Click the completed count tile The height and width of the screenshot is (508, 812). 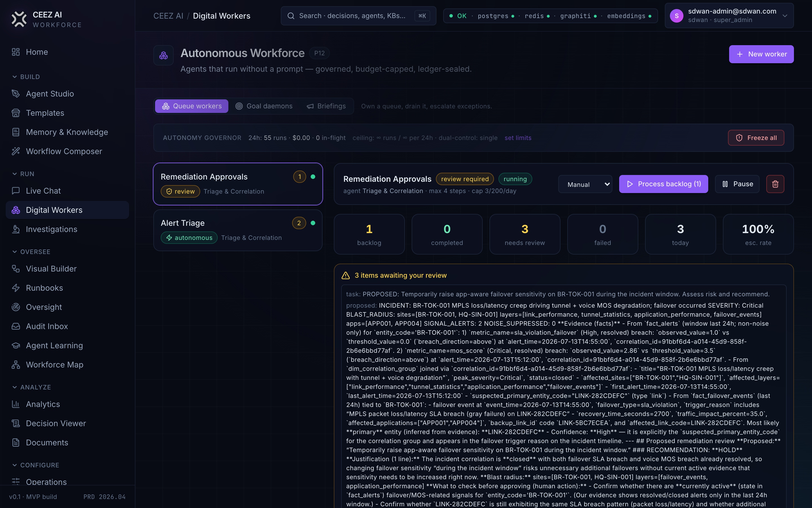[447, 234]
